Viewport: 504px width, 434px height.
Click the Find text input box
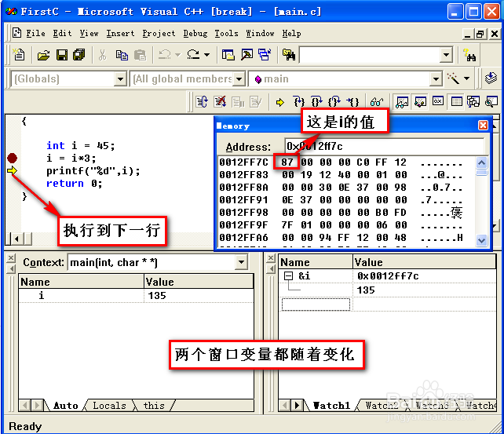[x=370, y=55]
